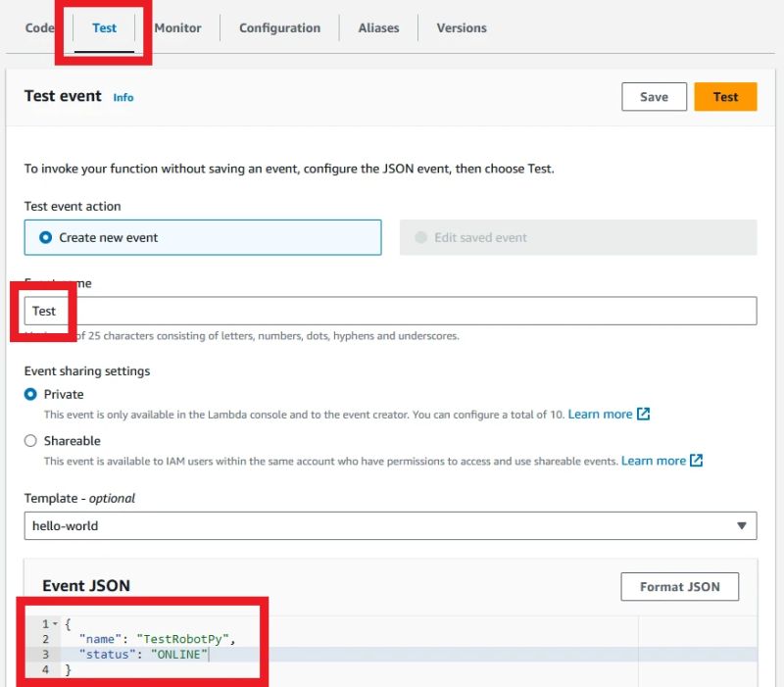Click the "status": "ONLINE" line in editor

click(143, 655)
